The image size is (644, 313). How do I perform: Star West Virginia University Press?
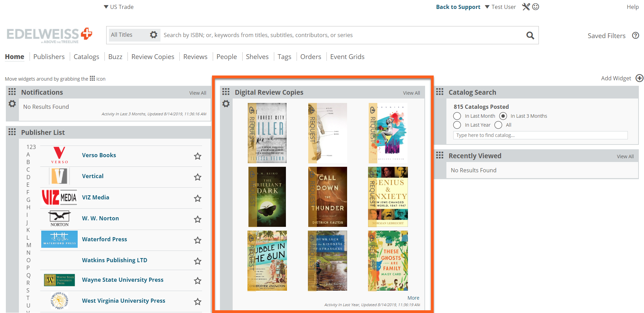[x=198, y=302]
